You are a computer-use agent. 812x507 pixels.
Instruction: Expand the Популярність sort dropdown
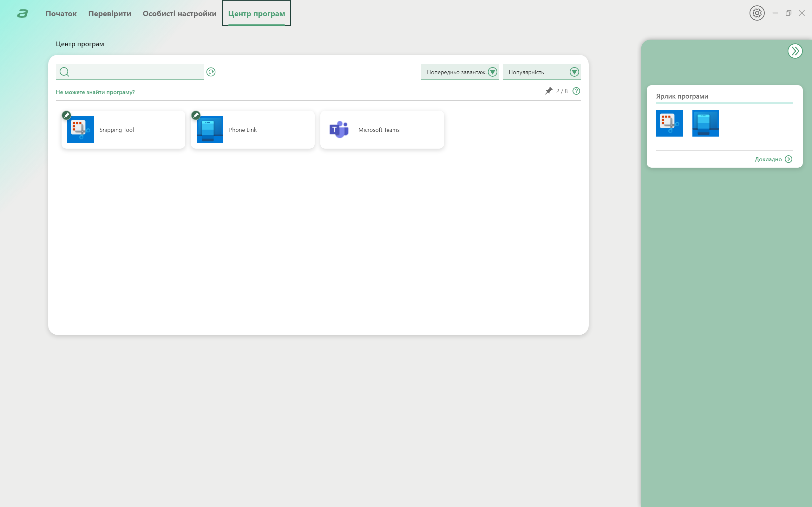[x=574, y=72]
